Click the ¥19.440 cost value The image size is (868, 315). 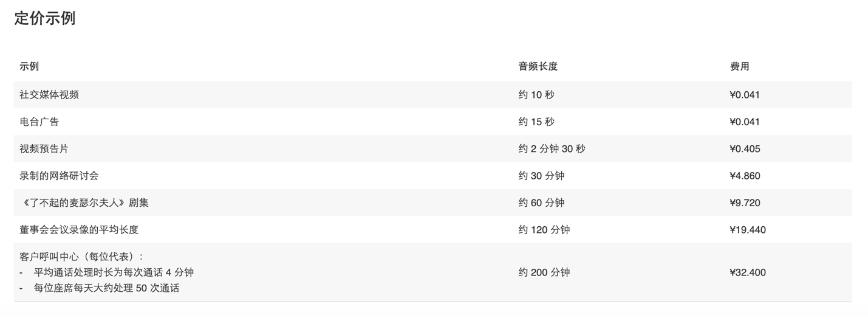pyautogui.click(x=748, y=230)
